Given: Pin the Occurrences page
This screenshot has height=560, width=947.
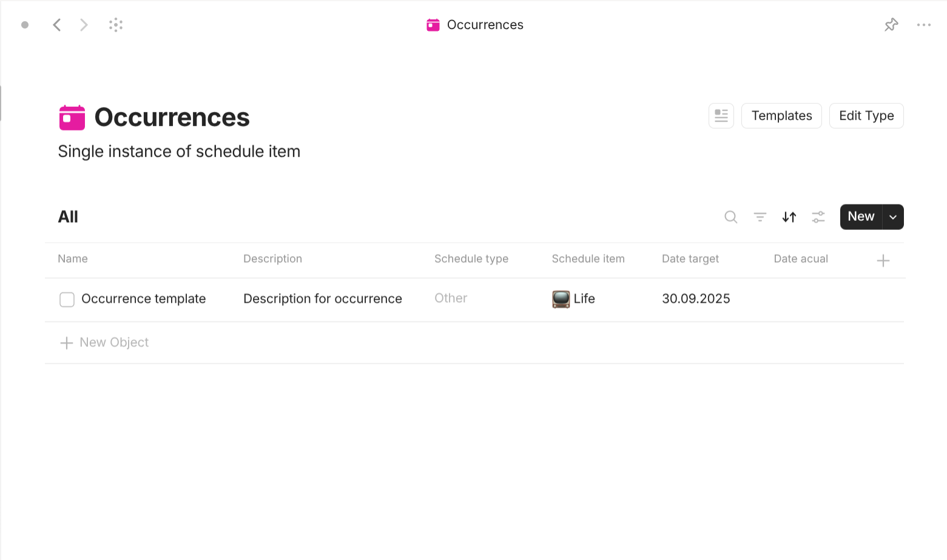Looking at the screenshot, I should tap(891, 24).
